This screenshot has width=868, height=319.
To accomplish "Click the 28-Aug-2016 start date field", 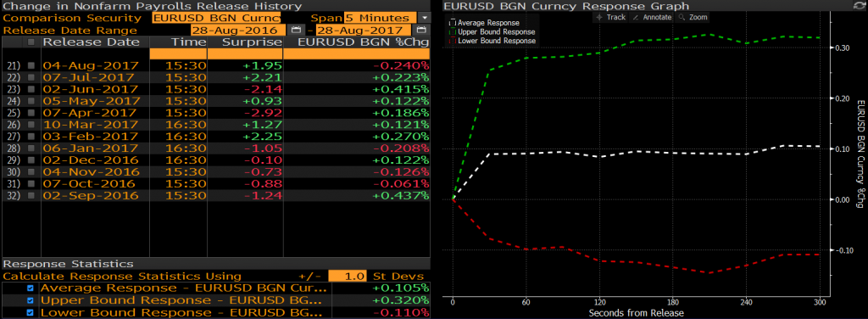I will 238,30.
